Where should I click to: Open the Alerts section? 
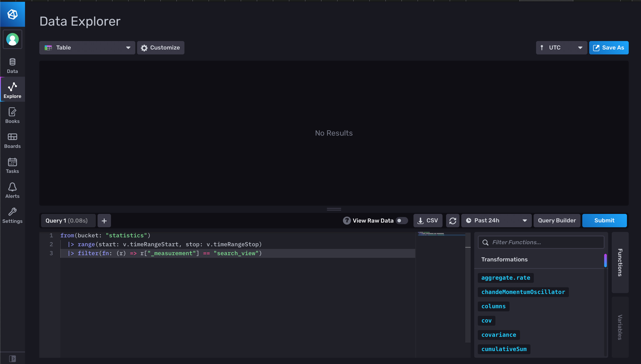click(12, 190)
